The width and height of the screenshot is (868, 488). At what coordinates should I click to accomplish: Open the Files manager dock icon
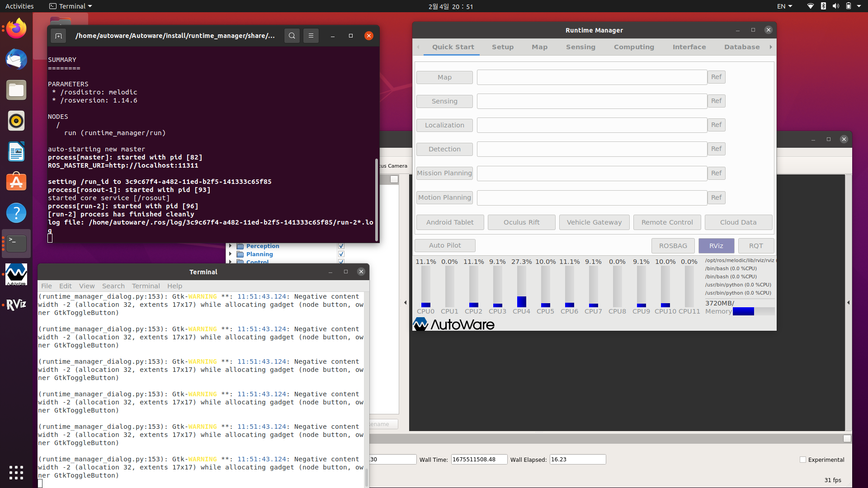(16, 90)
